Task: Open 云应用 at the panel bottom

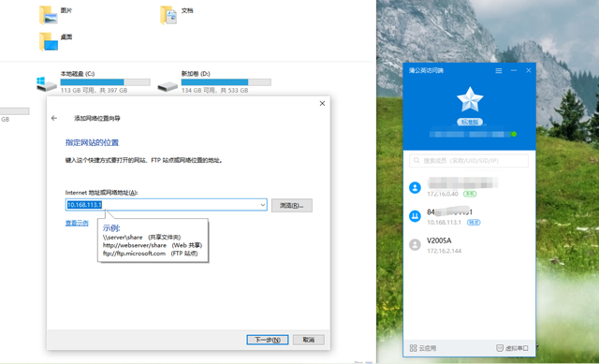Action: coord(422,348)
